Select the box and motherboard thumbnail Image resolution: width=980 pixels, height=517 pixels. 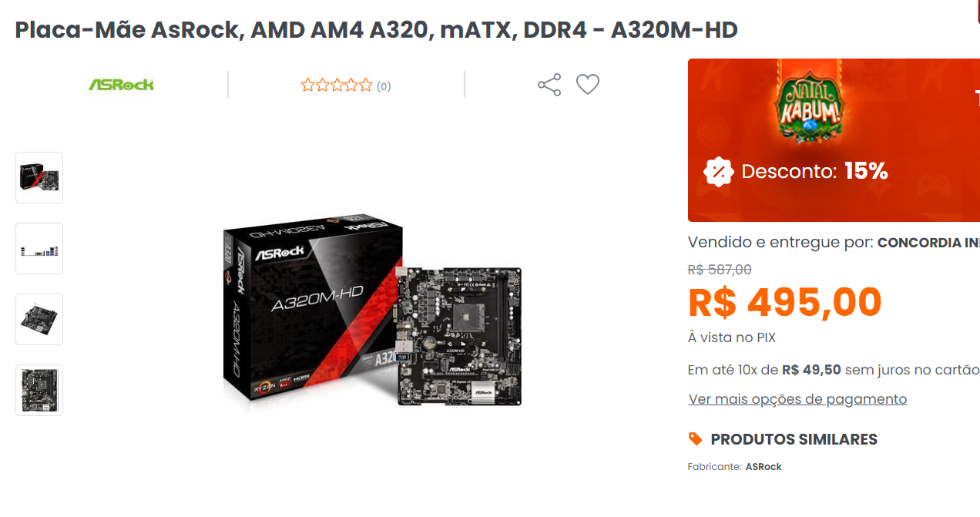point(39,177)
